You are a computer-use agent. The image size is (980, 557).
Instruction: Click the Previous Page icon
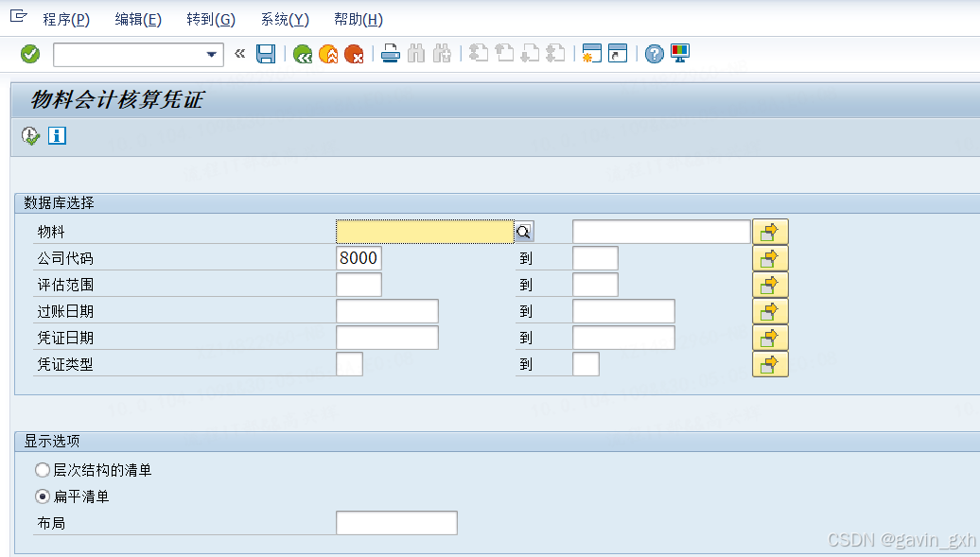pyautogui.click(x=504, y=54)
